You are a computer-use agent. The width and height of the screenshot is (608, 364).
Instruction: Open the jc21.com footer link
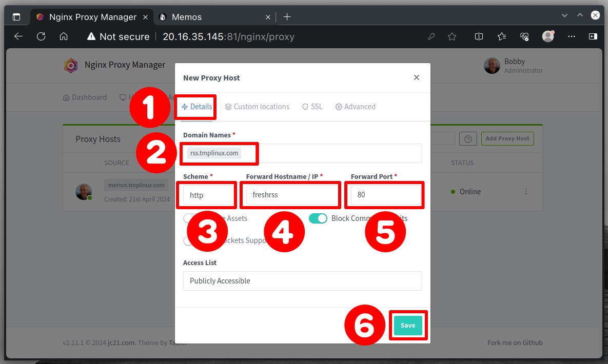pyautogui.click(x=121, y=342)
